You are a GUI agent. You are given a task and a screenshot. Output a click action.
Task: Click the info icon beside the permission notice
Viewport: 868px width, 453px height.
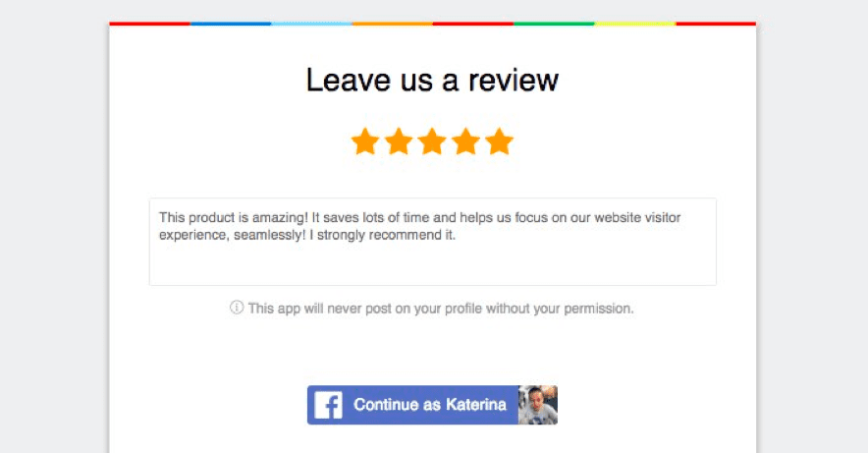tap(237, 308)
